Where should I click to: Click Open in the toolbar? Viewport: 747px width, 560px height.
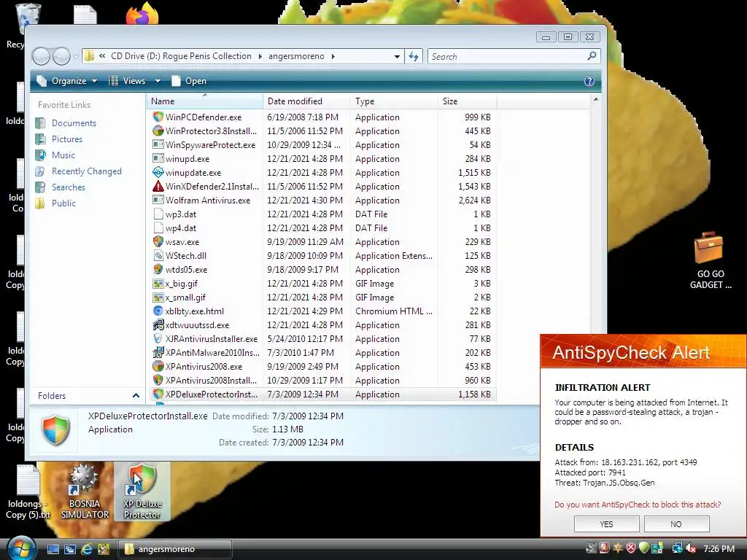(x=189, y=81)
